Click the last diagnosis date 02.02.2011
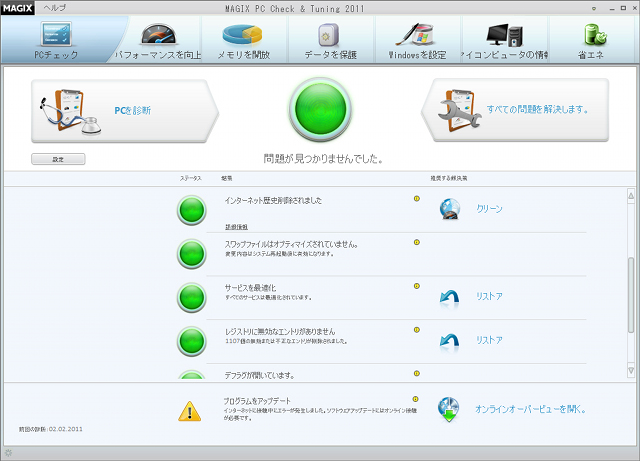 pyautogui.click(x=66, y=429)
